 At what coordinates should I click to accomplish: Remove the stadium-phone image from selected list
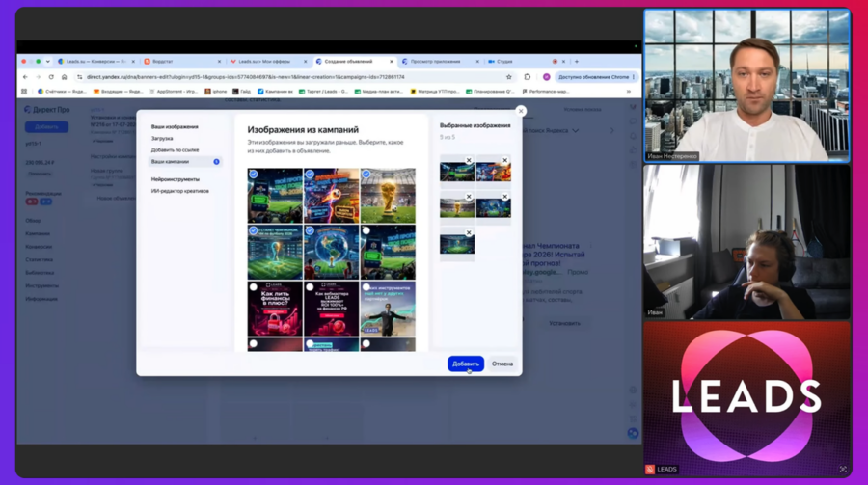[x=469, y=161]
